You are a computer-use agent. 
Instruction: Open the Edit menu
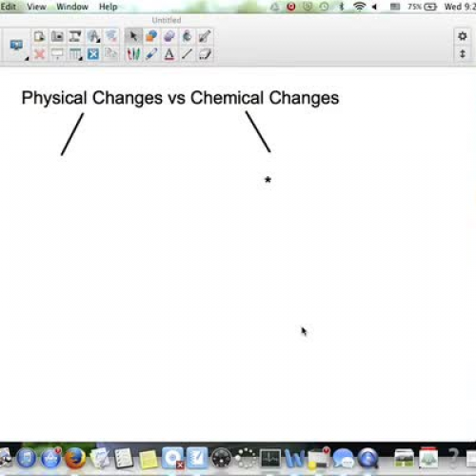point(8,7)
